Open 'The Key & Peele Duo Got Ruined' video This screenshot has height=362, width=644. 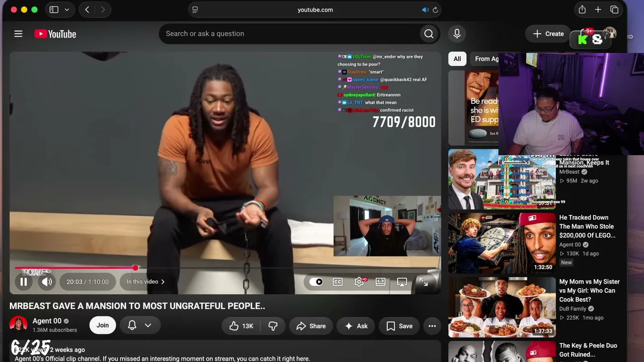pos(588,350)
